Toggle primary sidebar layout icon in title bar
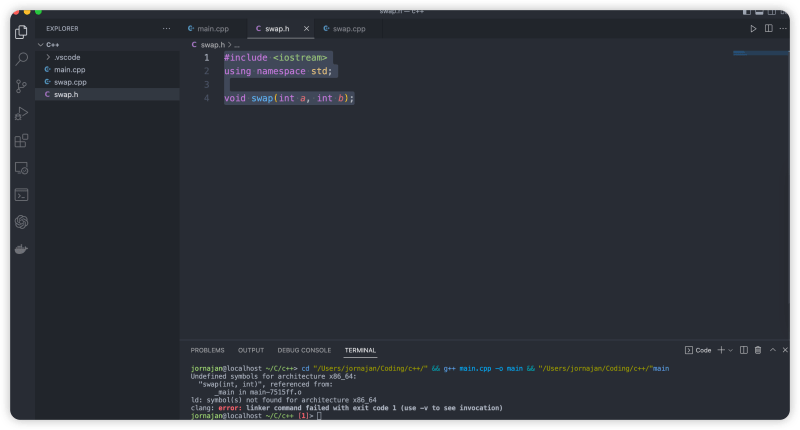800x430 pixels. tap(746, 12)
